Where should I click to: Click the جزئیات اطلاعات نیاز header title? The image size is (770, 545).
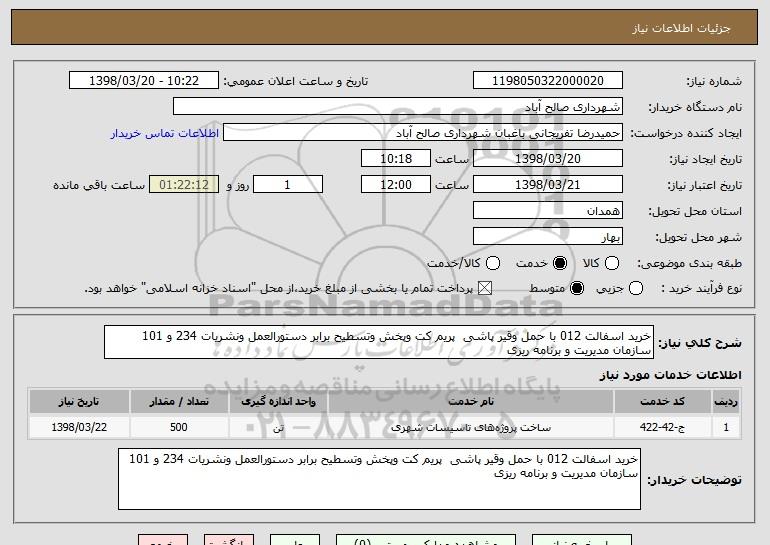tap(681, 28)
